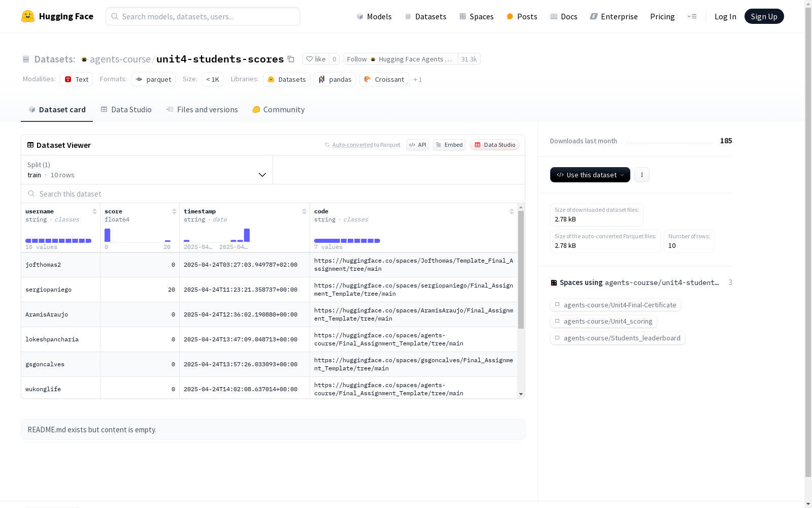Open the Community tab
This screenshot has width=812, height=508.
pos(279,109)
